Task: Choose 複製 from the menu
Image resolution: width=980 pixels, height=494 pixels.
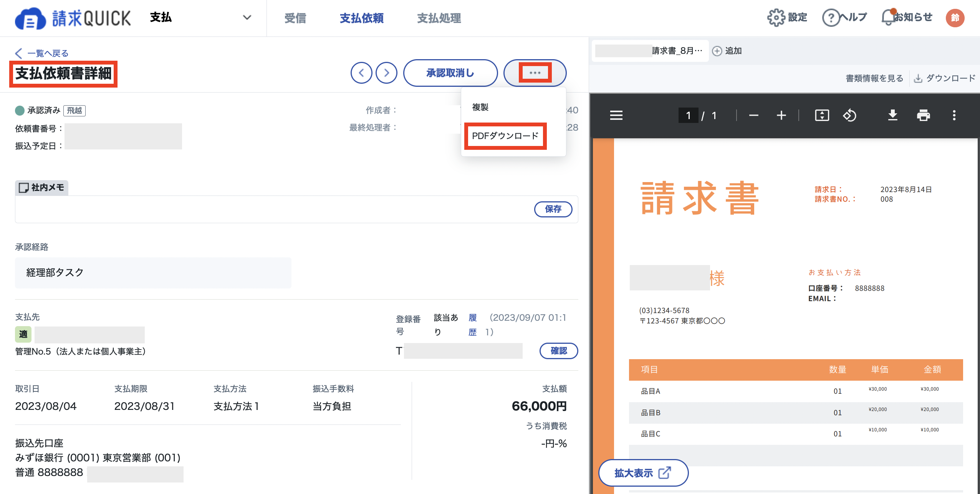Action: [x=480, y=107]
